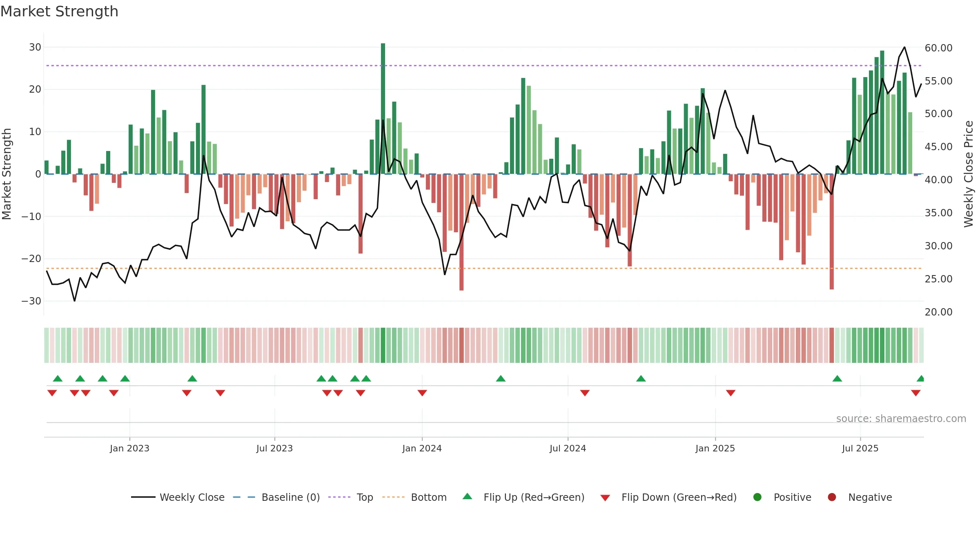Click the tallest green bar above 30 near Dec 2023
This screenshot has height=551, width=980.
(x=383, y=109)
